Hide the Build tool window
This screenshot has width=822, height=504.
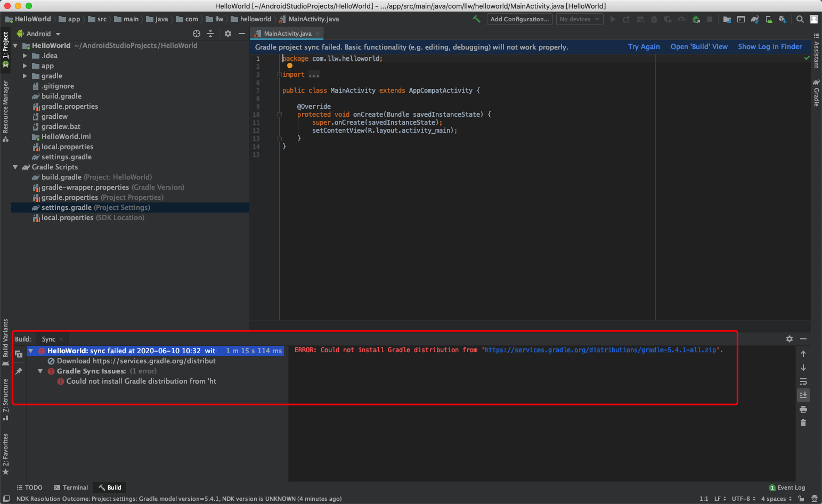pos(803,339)
